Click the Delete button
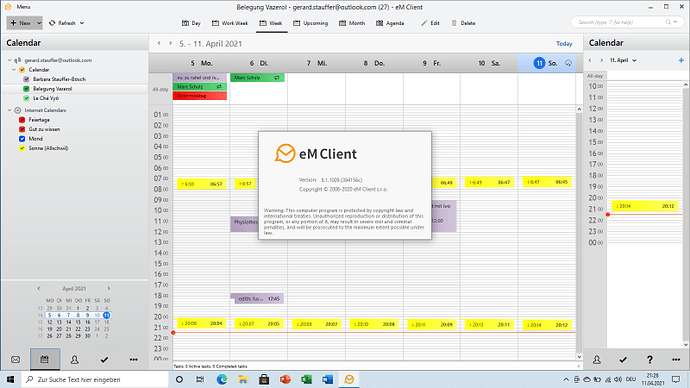Screen dimensions: 690x388 click(463, 23)
